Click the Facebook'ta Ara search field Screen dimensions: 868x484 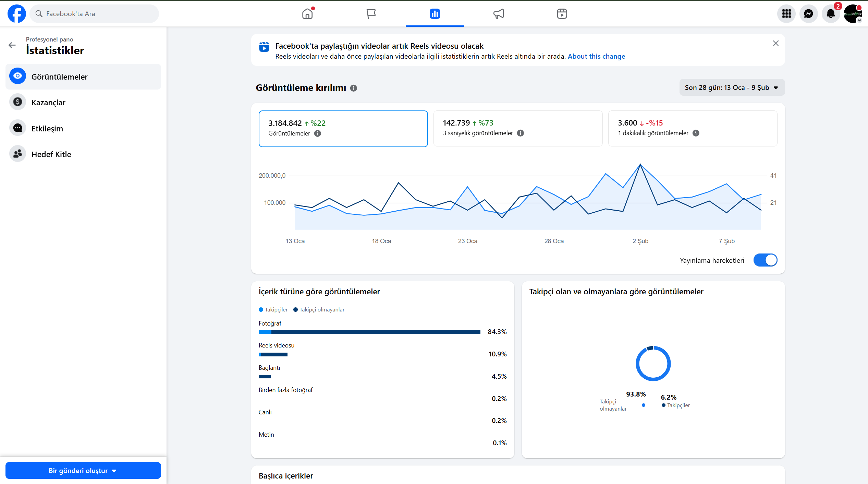pyautogui.click(x=94, y=14)
